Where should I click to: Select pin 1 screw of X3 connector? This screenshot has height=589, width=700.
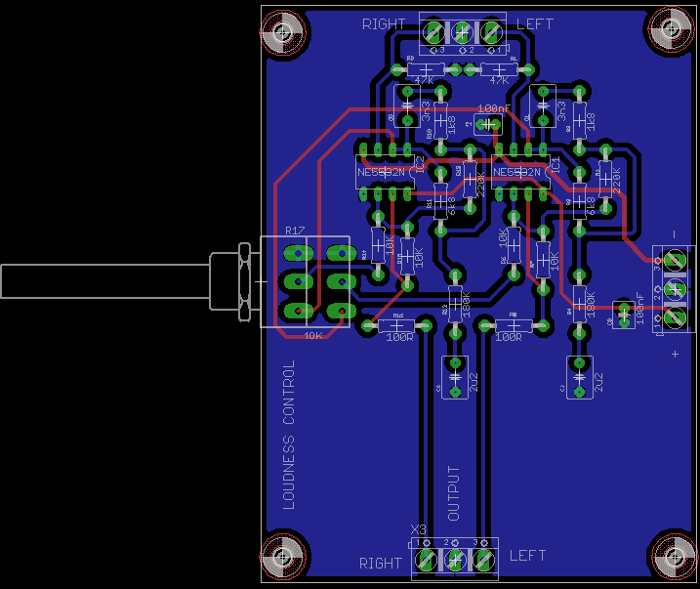pos(427,560)
